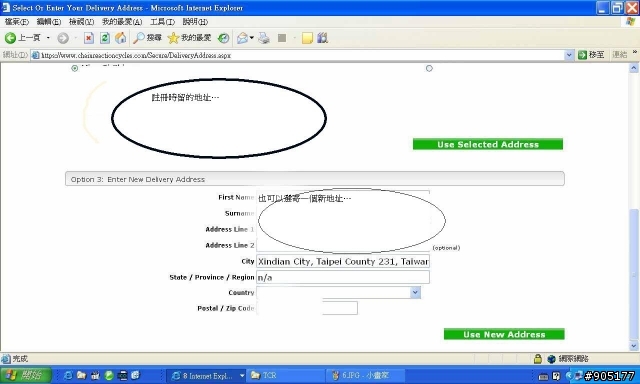Go to the Home page icon

pos(120,38)
